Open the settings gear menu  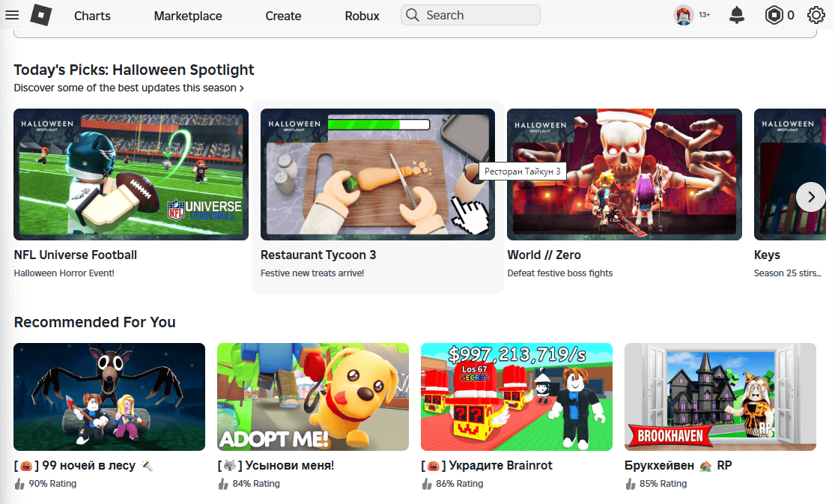(x=816, y=15)
